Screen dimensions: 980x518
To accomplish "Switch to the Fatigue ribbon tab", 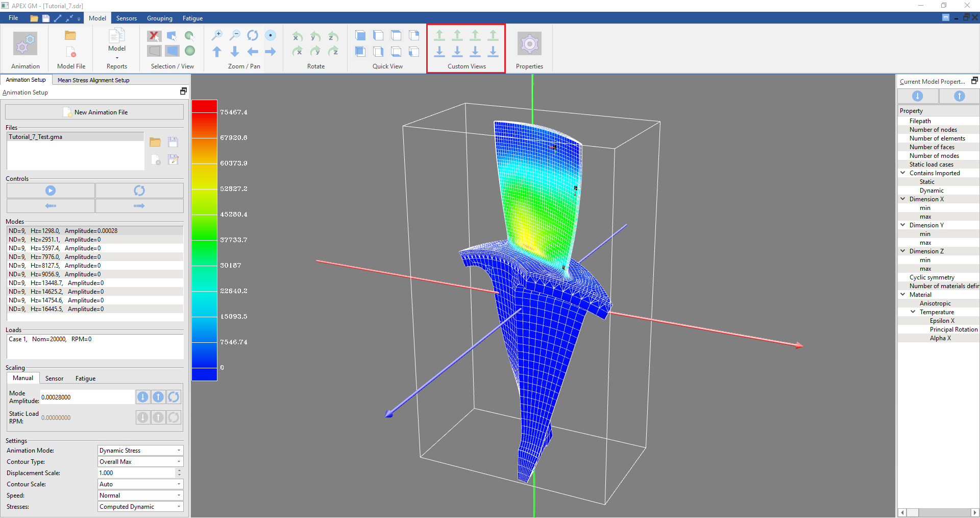I will click(x=193, y=18).
